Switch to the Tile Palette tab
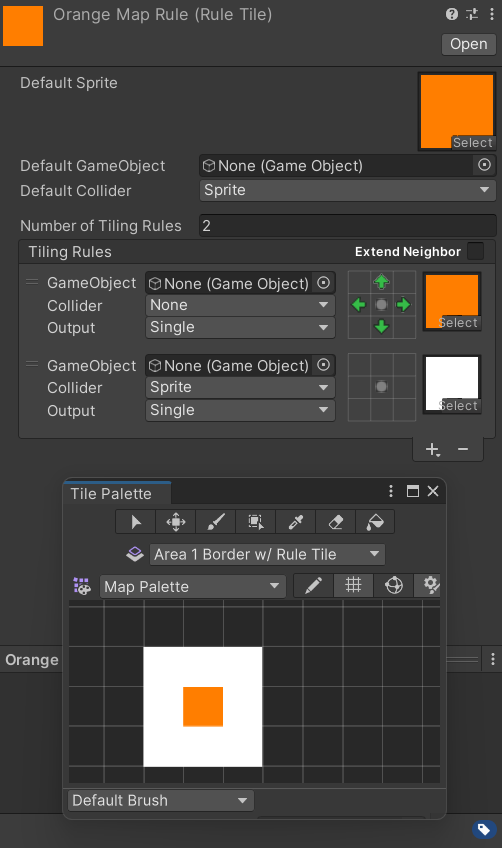 point(111,493)
